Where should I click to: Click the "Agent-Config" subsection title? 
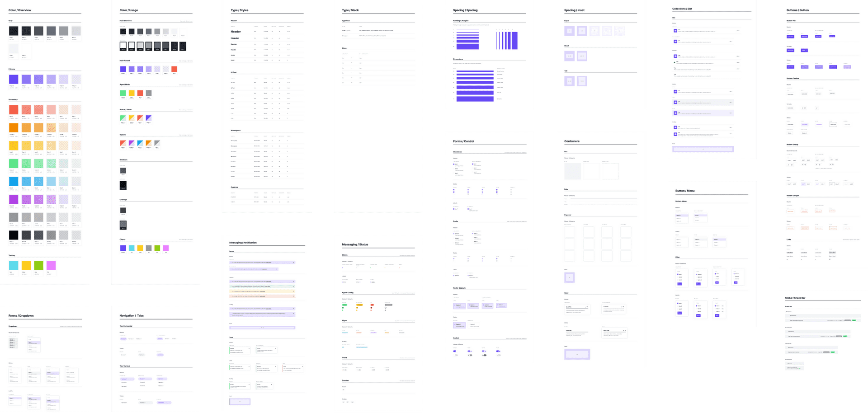click(348, 293)
